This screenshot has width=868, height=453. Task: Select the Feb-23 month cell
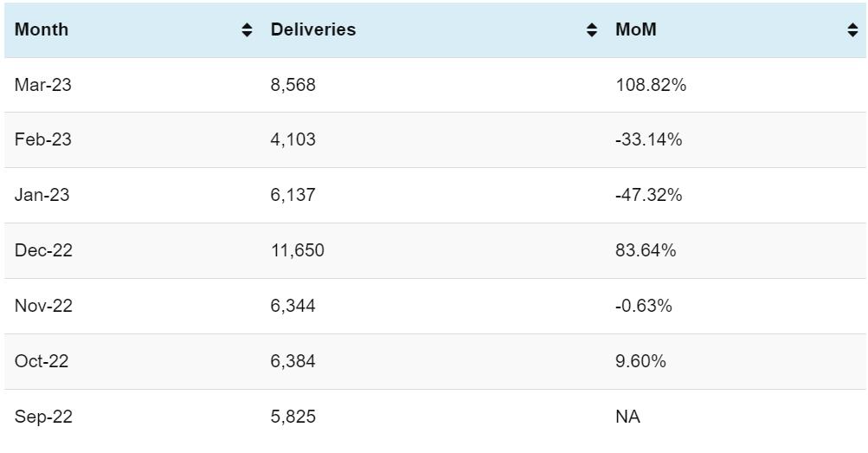click(x=43, y=139)
